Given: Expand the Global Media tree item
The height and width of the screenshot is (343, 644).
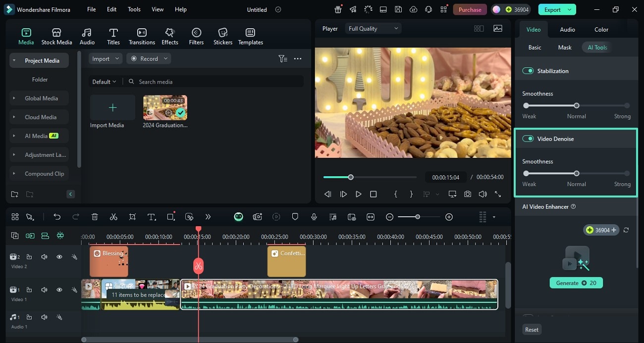Looking at the screenshot, I should [x=14, y=98].
